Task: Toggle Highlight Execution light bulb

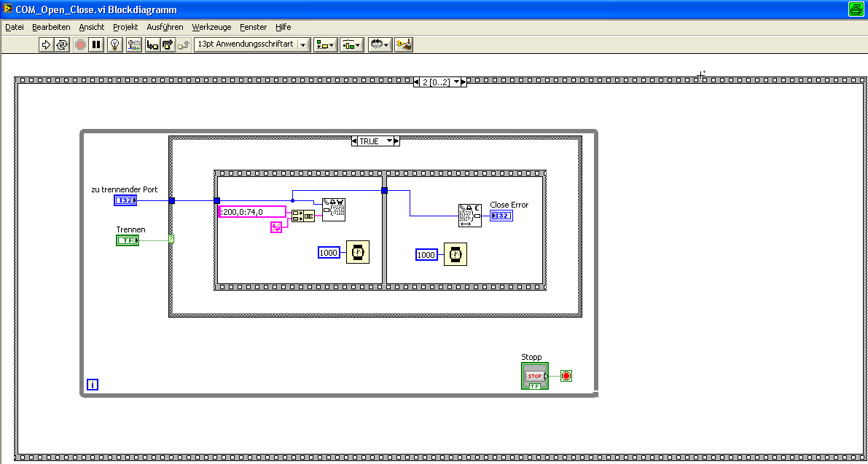Action: (114, 44)
